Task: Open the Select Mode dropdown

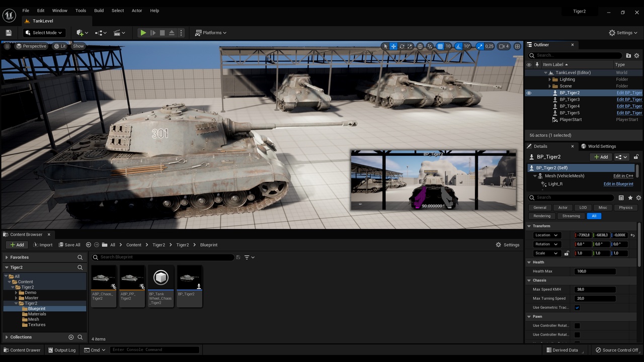Action: click(44, 33)
